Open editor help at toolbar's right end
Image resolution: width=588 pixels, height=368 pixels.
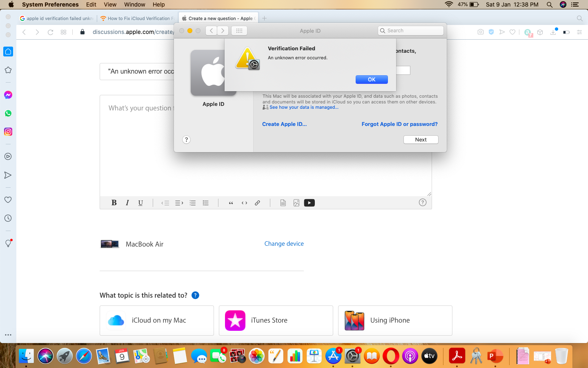[x=423, y=202]
